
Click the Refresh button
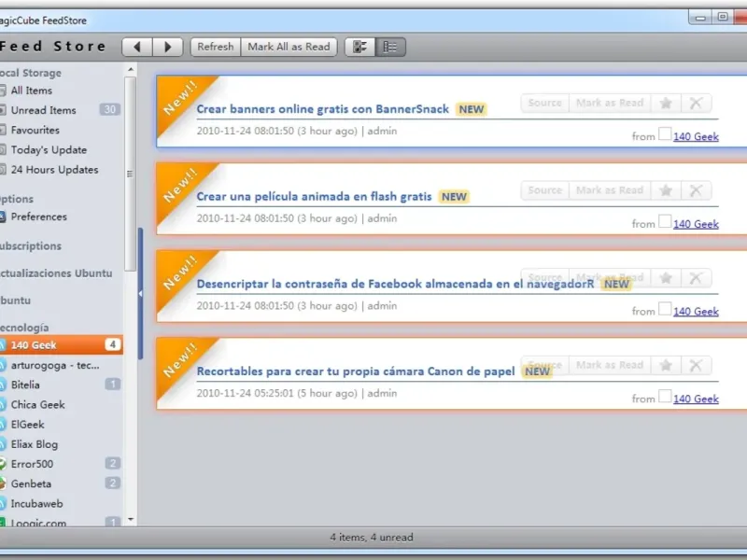[x=216, y=47]
